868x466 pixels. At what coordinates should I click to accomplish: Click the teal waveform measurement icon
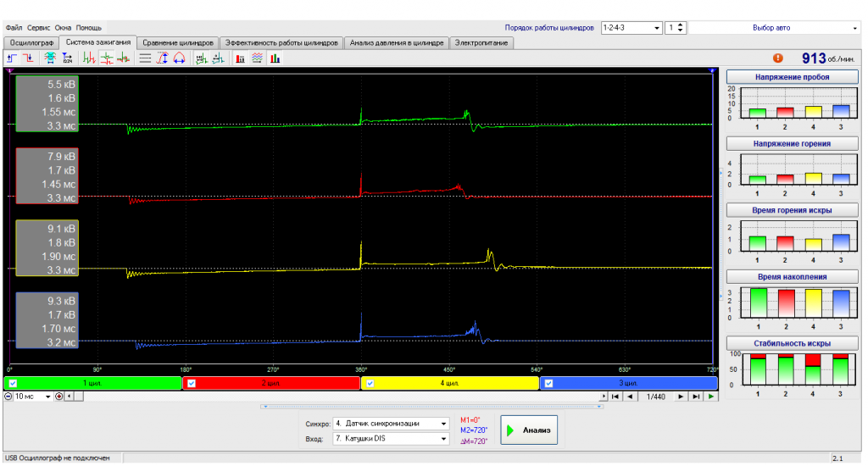(218, 58)
